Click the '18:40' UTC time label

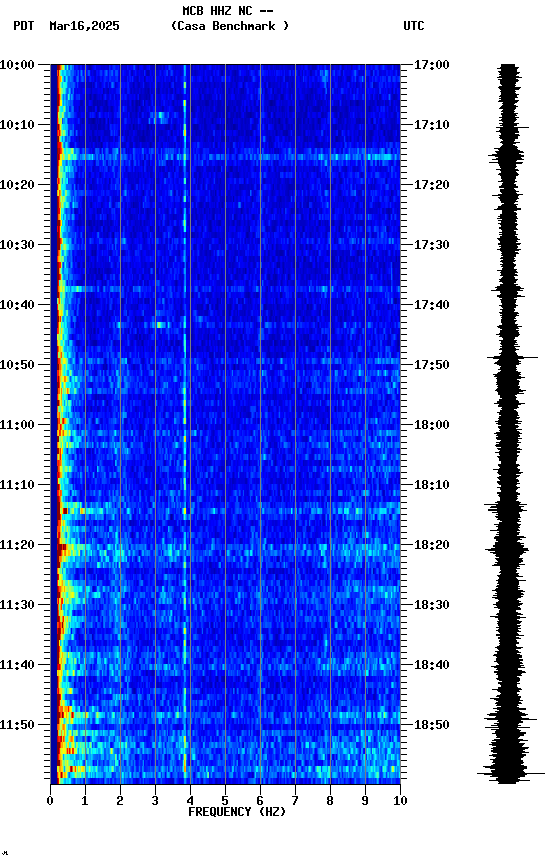(432, 665)
